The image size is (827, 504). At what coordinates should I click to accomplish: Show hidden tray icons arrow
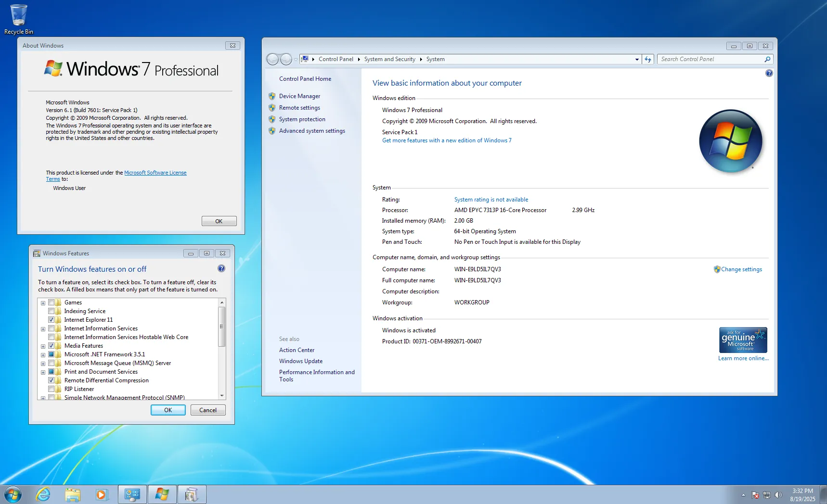tap(743, 495)
